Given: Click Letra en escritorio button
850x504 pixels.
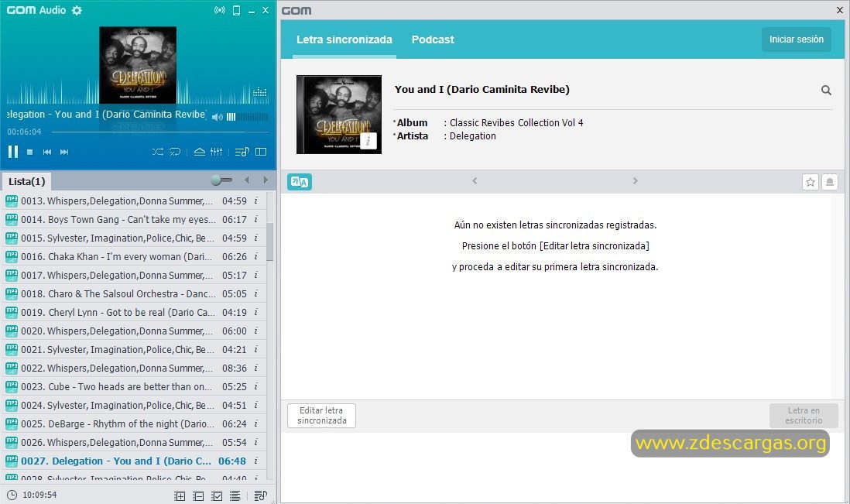Looking at the screenshot, I should click(804, 416).
